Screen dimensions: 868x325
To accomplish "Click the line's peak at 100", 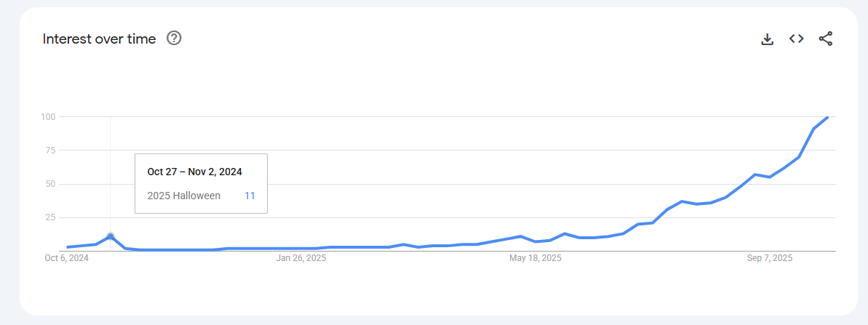I will (x=827, y=117).
